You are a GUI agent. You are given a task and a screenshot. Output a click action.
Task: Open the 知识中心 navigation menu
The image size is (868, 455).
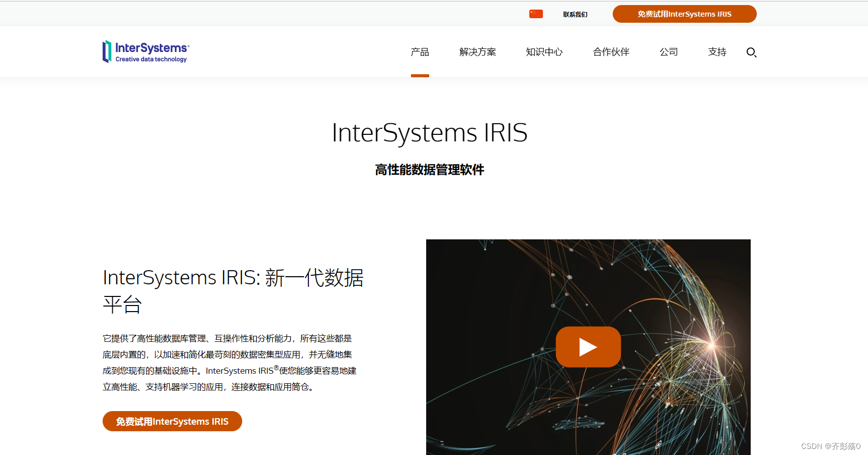[x=544, y=52]
